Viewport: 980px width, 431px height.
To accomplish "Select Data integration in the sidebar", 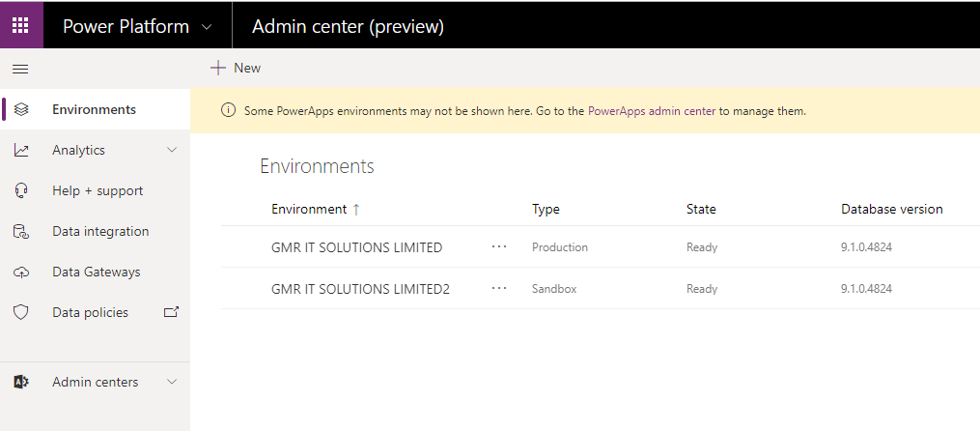I will tap(100, 231).
